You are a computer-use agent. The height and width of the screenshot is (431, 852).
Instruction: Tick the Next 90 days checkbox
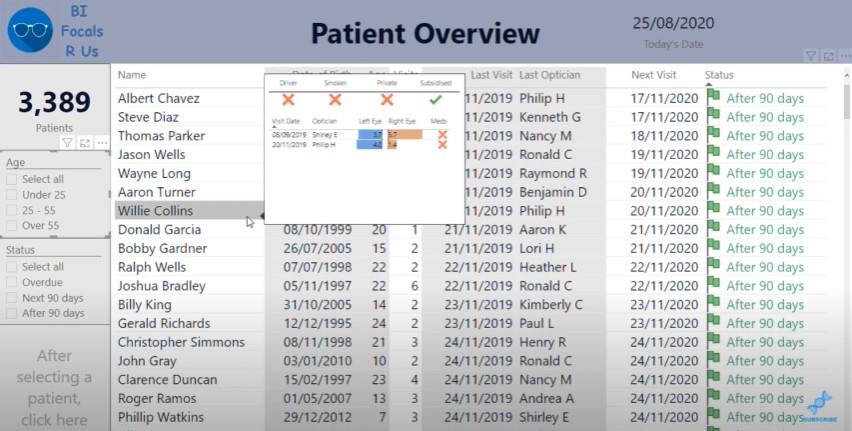point(11,298)
